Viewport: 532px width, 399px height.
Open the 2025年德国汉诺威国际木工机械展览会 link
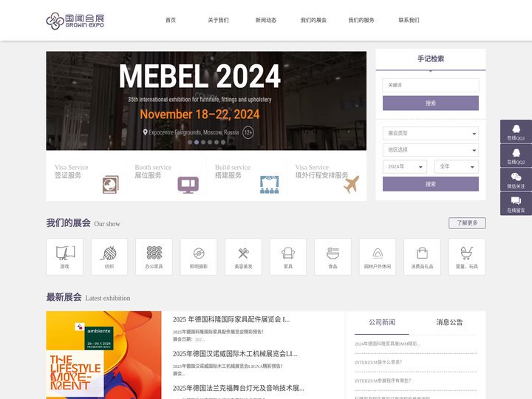pyautogui.click(x=235, y=354)
